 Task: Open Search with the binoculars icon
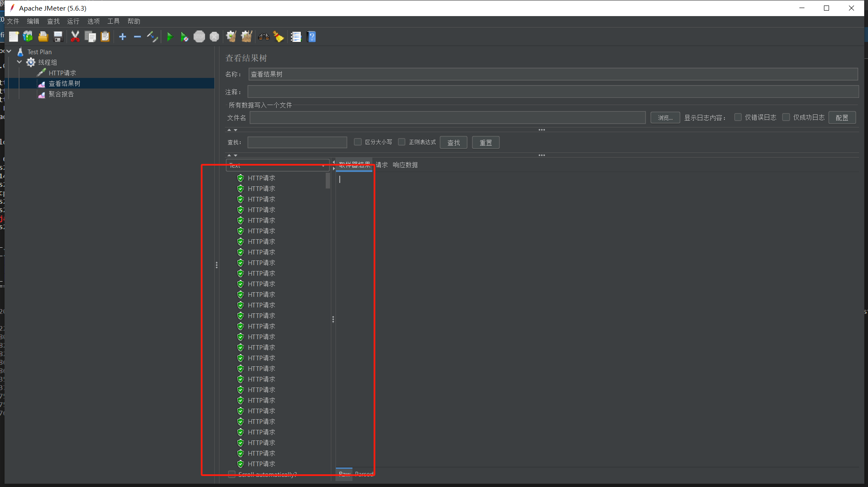click(264, 37)
